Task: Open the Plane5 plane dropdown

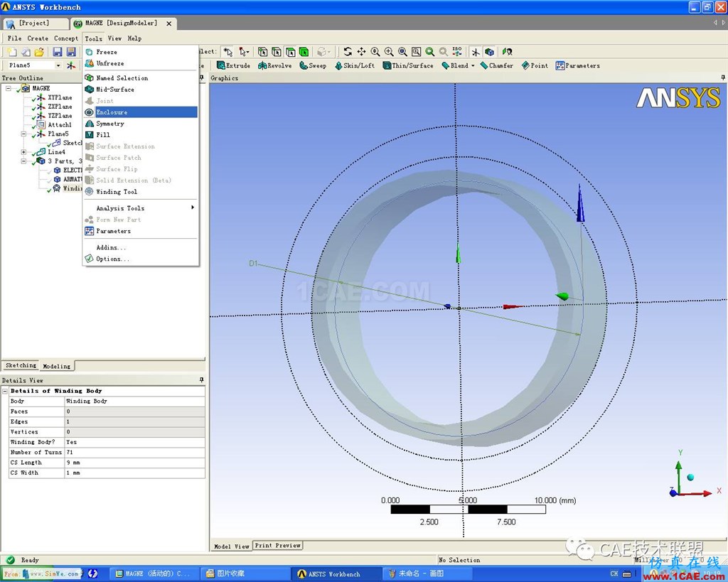Action: pyautogui.click(x=58, y=65)
